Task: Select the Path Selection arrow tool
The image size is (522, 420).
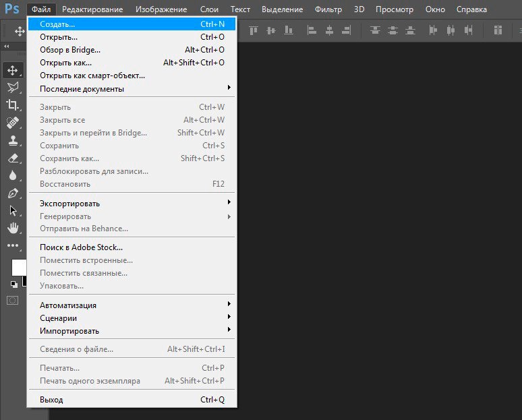Action: point(13,210)
